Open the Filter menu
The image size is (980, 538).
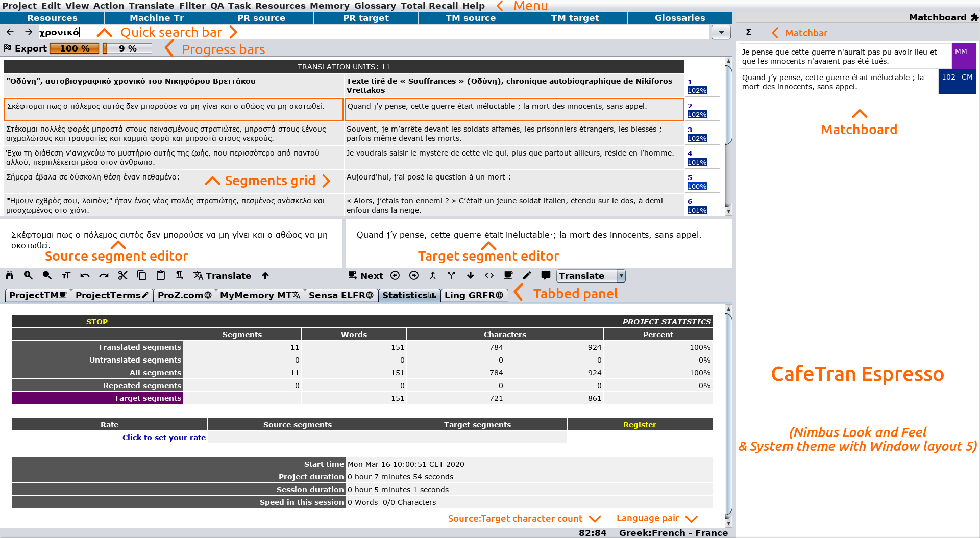tap(192, 6)
